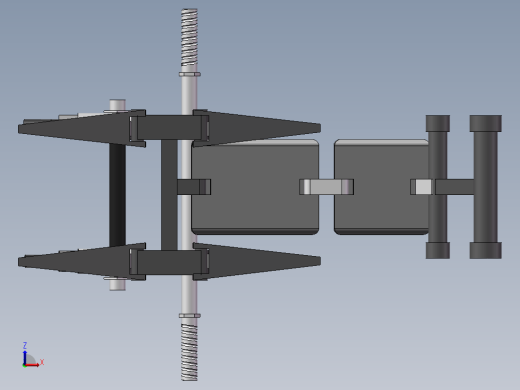
Task: Select the silver pin above the upper-left arm
Action: pyautogui.click(x=117, y=105)
